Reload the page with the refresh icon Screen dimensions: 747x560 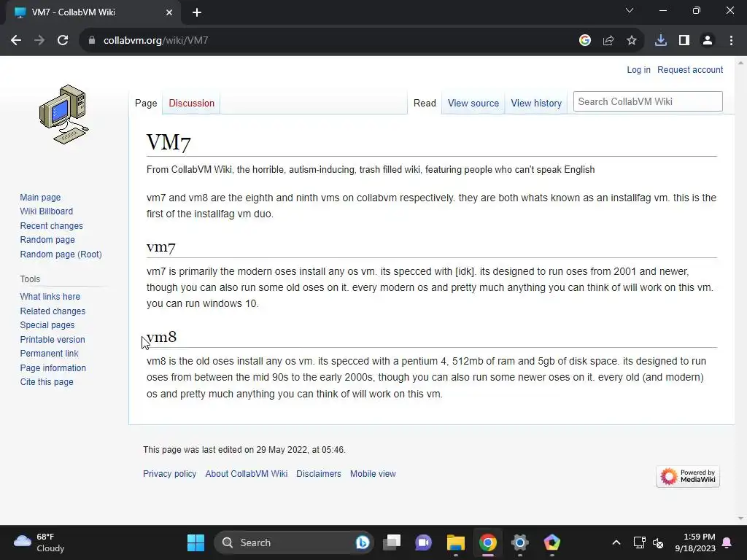coord(63,41)
